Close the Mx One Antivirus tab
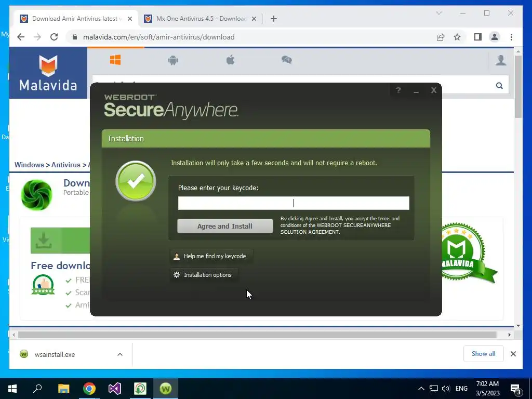The height and width of the screenshot is (399, 532). [254, 19]
